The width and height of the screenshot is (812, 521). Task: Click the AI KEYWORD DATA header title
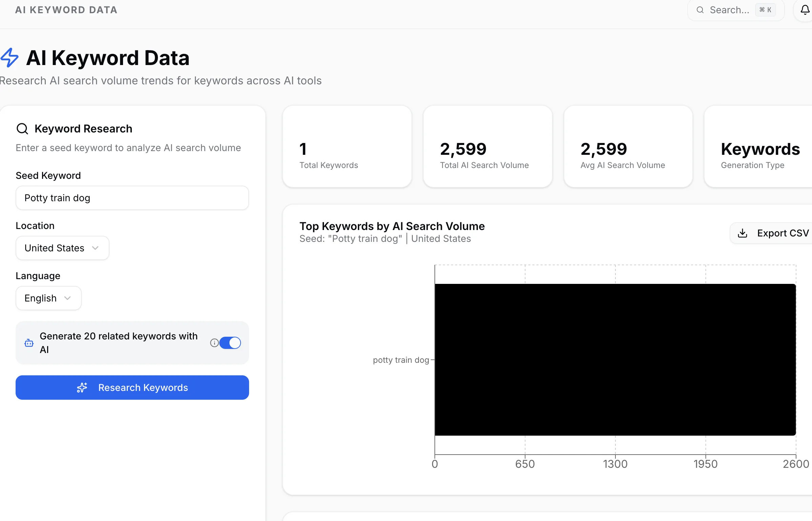coord(66,10)
